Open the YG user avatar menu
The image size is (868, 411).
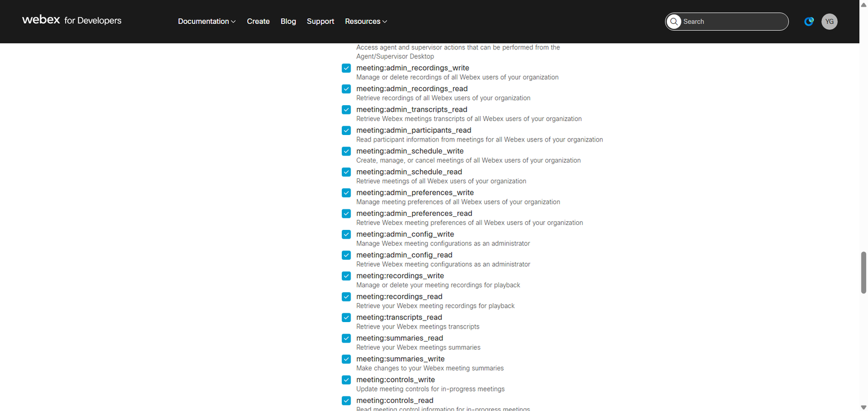coord(829,22)
